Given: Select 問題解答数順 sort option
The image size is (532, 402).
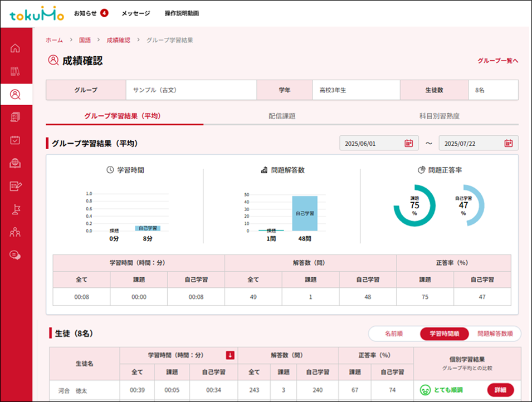Looking at the screenshot, I should pos(495,334).
